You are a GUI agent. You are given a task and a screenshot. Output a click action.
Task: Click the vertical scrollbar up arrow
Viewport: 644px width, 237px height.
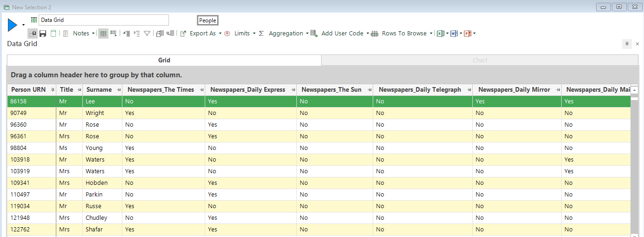634,90
